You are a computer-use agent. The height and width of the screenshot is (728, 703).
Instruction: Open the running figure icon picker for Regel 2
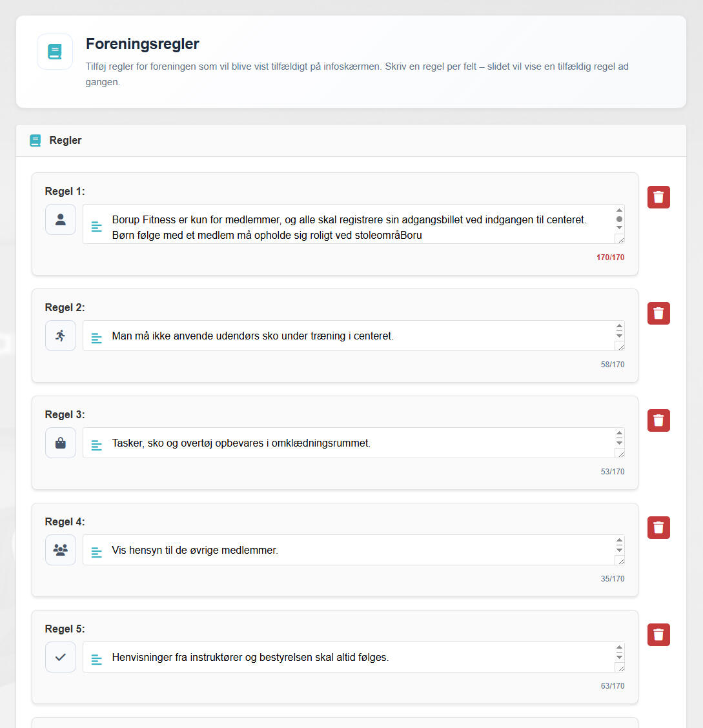[x=61, y=336]
